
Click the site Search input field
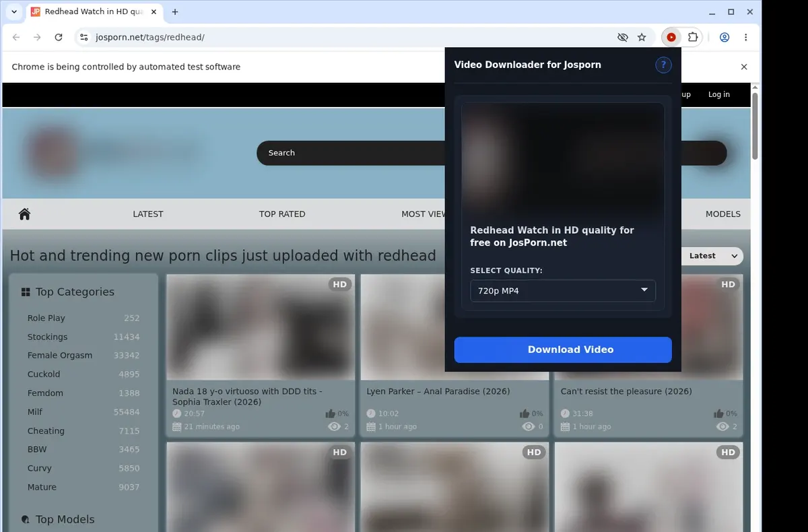coord(350,153)
